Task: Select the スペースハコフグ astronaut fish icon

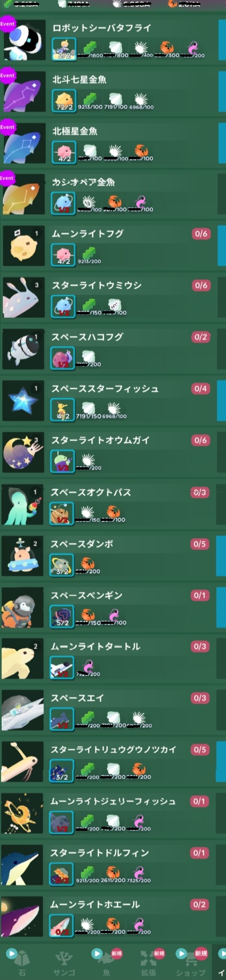Action: coord(24,349)
